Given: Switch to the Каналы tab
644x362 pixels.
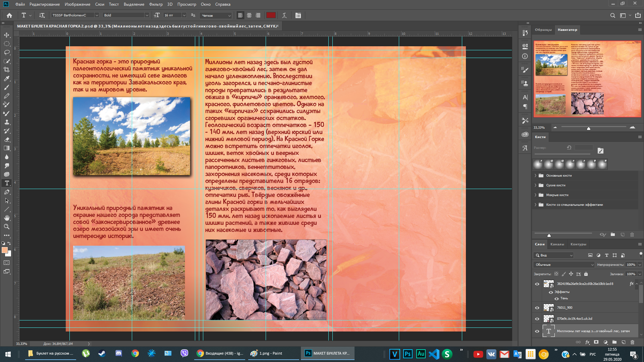Looking at the screenshot, I should click(557, 244).
